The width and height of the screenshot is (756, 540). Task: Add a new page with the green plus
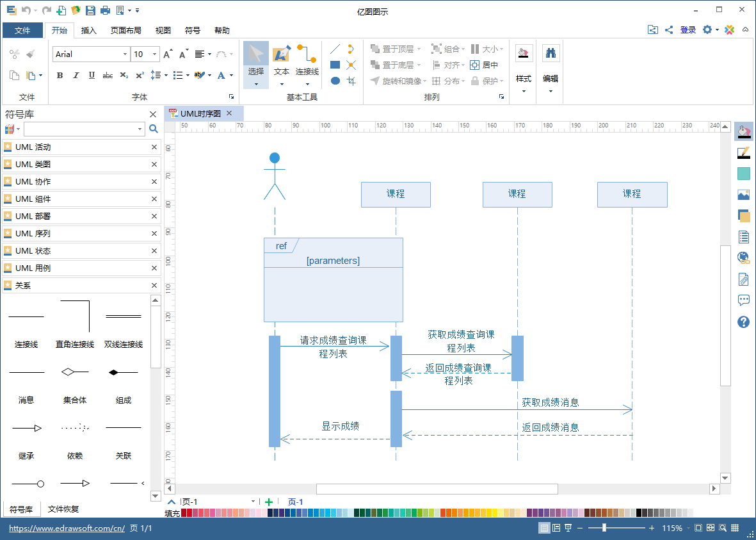(269, 502)
